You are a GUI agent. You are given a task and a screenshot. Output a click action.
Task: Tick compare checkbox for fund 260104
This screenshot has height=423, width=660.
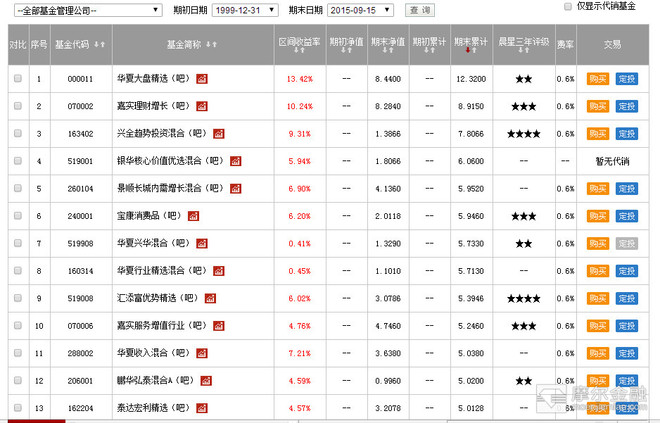[18, 188]
